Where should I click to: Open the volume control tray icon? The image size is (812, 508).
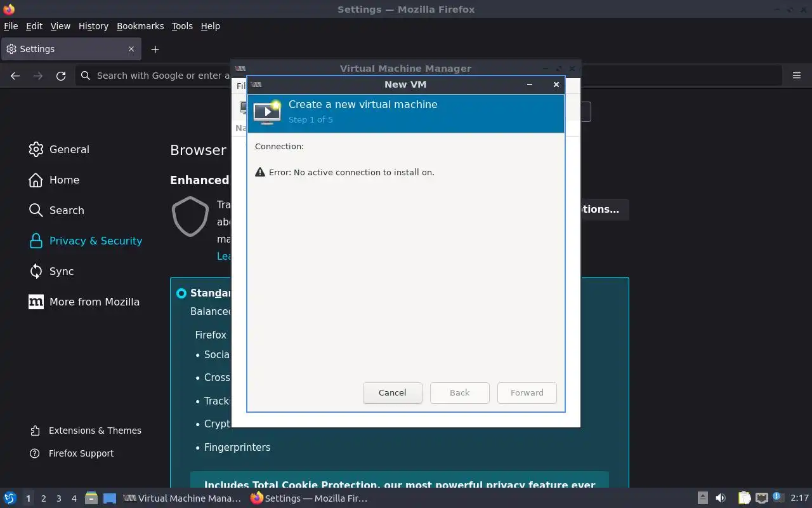[x=721, y=498]
